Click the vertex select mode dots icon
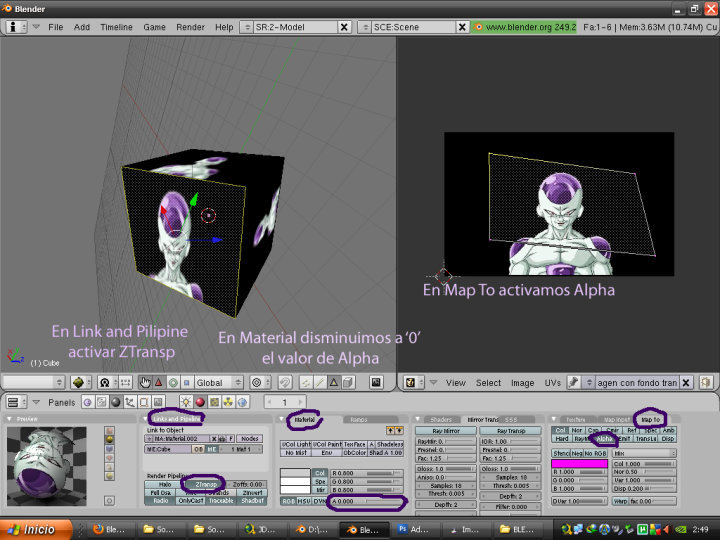Image resolution: width=720 pixels, height=540 pixels. [x=306, y=382]
